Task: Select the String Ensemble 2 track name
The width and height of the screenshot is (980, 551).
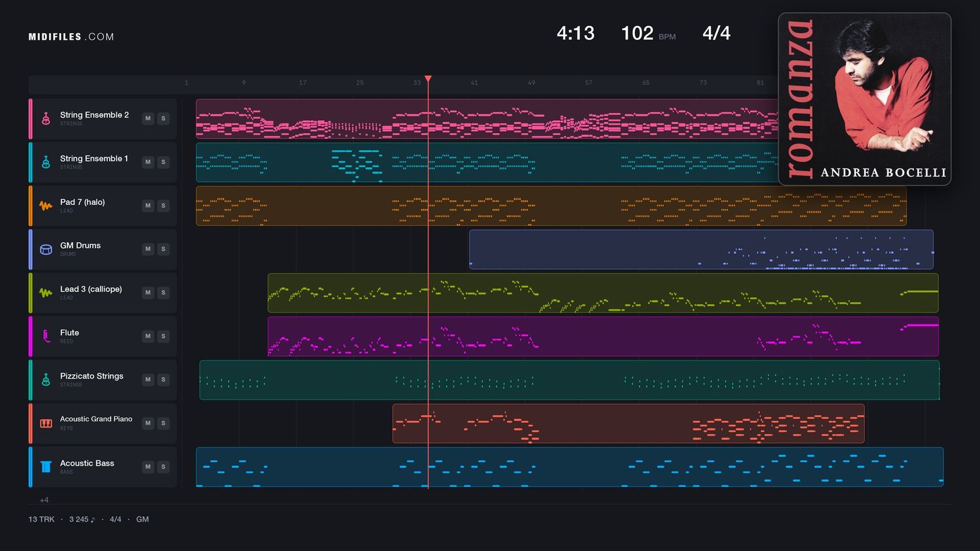Action: pos(94,115)
